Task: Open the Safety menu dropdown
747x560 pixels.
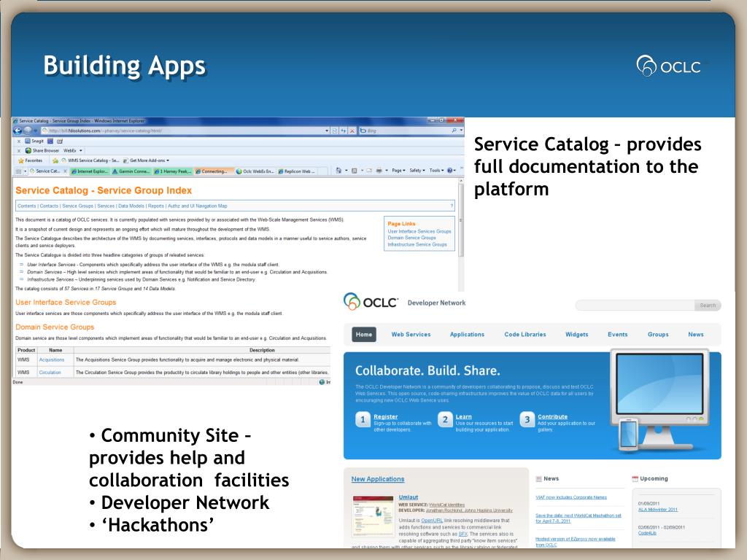Action: (417, 171)
